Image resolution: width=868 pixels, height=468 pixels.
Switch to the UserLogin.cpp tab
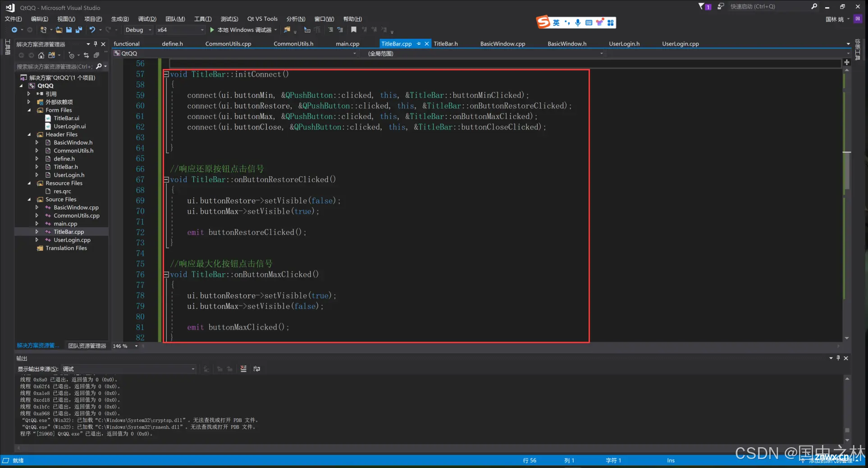680,44
